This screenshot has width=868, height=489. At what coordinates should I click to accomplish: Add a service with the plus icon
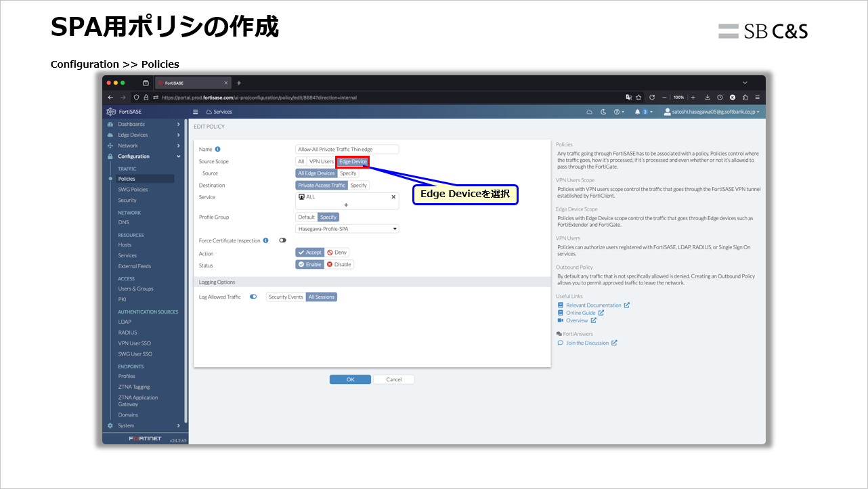pos(346,205)
